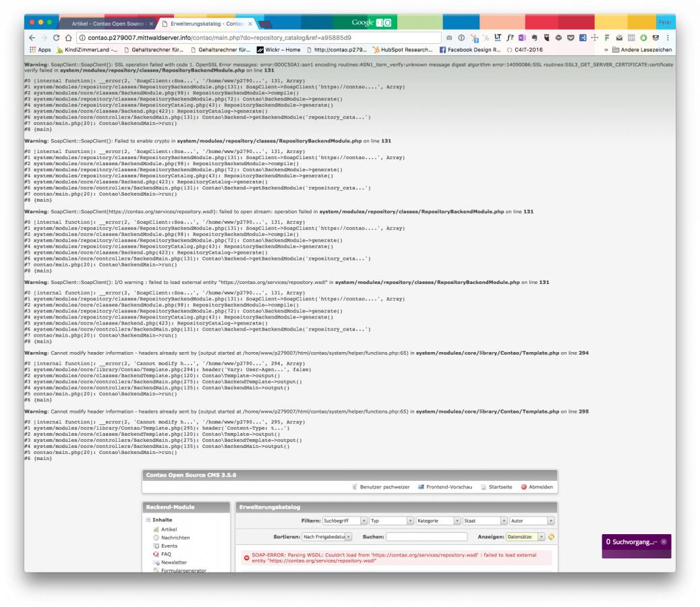Click the FAQ module icon in sidebar
700x607 pixels.
click(x=156, y=554)
